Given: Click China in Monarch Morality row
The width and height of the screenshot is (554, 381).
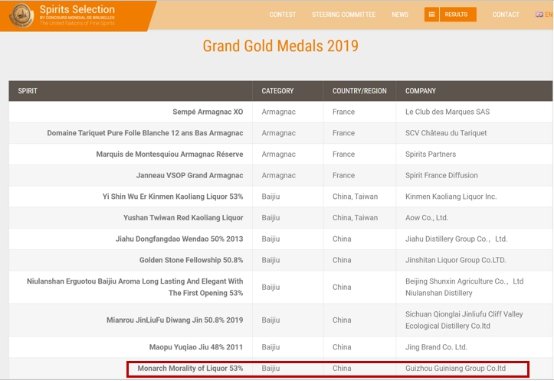Looking at the screenshot, I should [x=342, y=368].
